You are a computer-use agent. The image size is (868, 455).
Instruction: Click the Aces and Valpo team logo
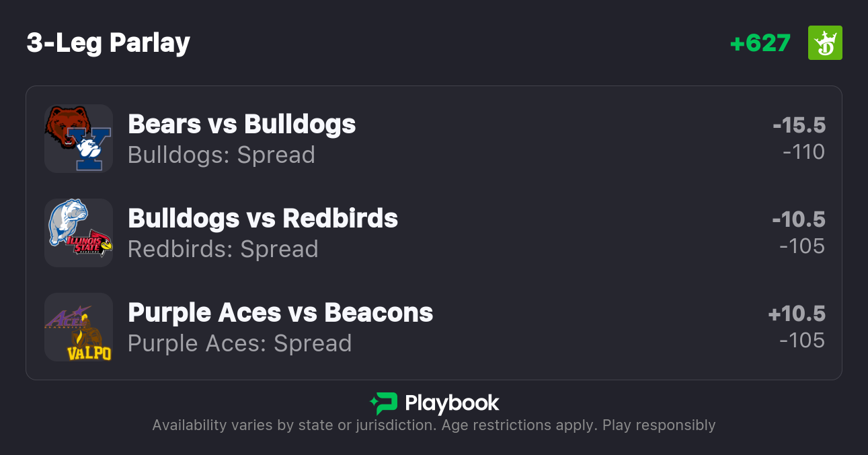click(78, 327)
